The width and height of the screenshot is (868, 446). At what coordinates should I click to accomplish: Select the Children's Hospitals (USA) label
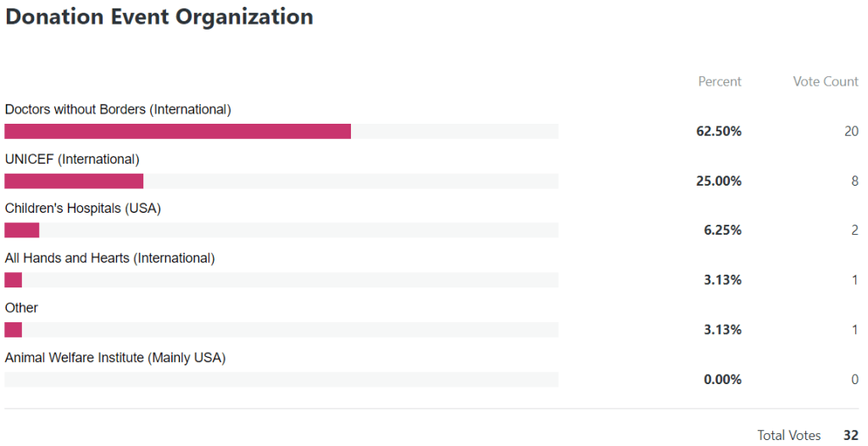coord(83,208)
